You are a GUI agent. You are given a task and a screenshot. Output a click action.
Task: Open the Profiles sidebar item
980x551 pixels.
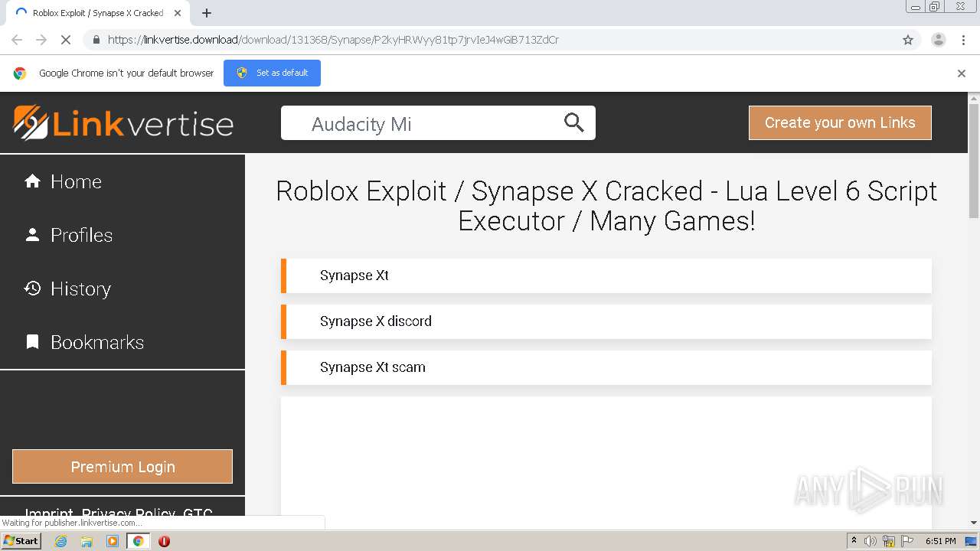coord(122,235)
